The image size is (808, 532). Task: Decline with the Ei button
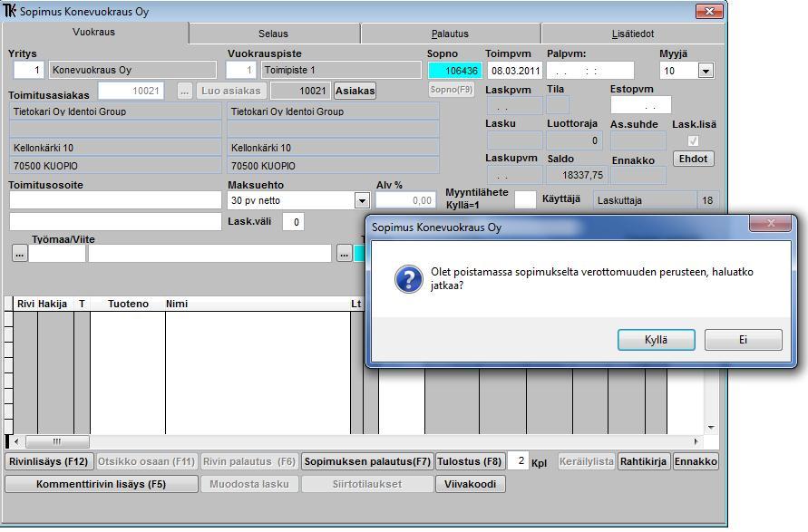(743, 340)
